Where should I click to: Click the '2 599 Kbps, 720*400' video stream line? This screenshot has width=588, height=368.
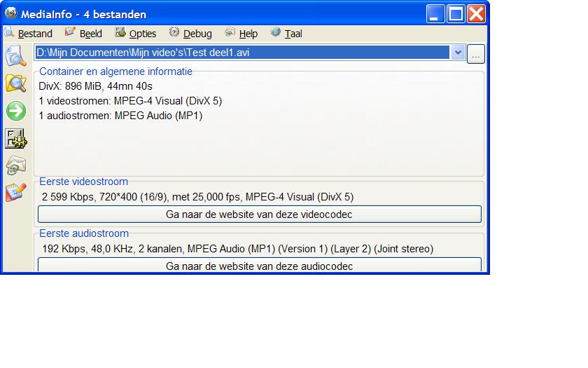pos(197,197)
